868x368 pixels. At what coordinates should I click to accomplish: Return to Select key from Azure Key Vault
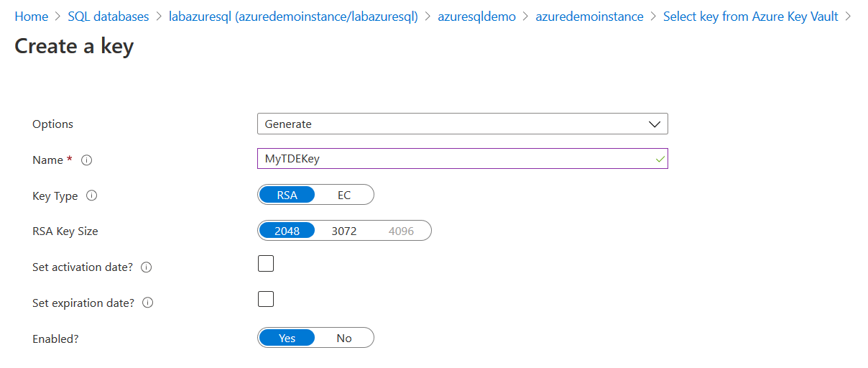click(x=750, y=16)
